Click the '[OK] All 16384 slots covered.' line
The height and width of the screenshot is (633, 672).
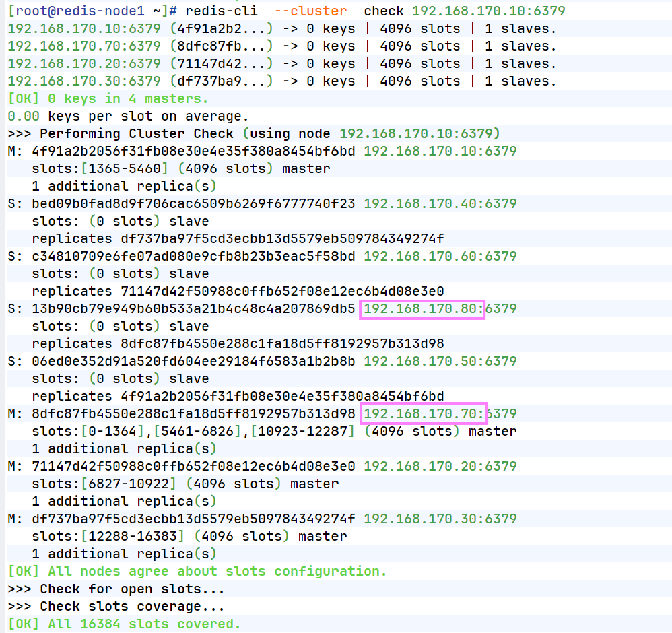125,624
